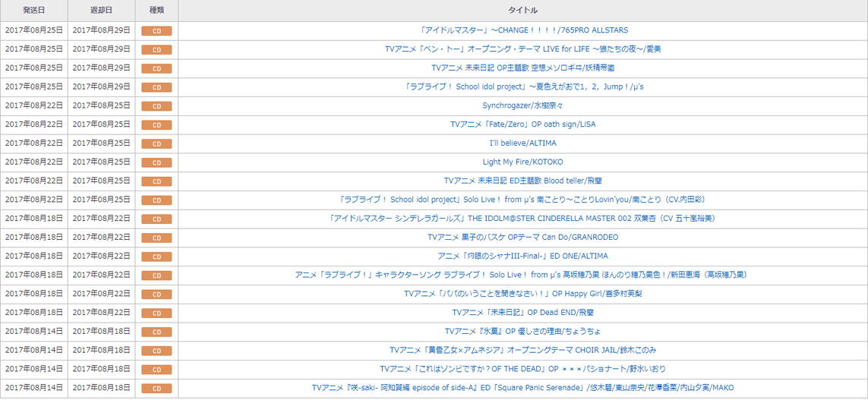The image size is (868, 400).
Task: Select the 2017年08月14日 ship date in Square Panic Serenade row
Action: [33, 387]
